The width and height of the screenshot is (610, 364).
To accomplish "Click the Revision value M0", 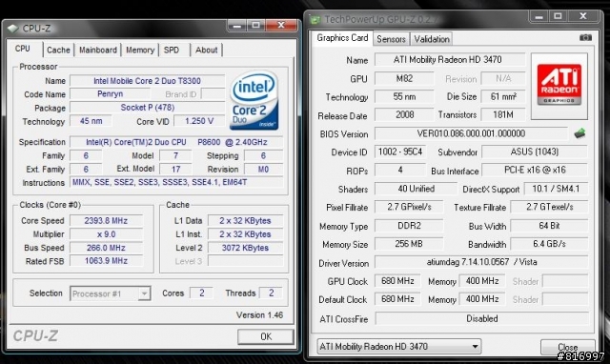I will click(263, 169).
